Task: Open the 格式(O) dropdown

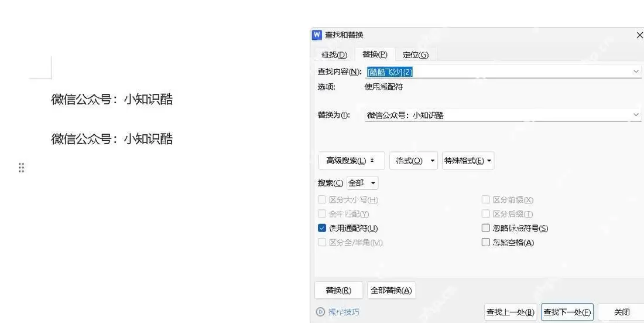Action: click(413, 161)
